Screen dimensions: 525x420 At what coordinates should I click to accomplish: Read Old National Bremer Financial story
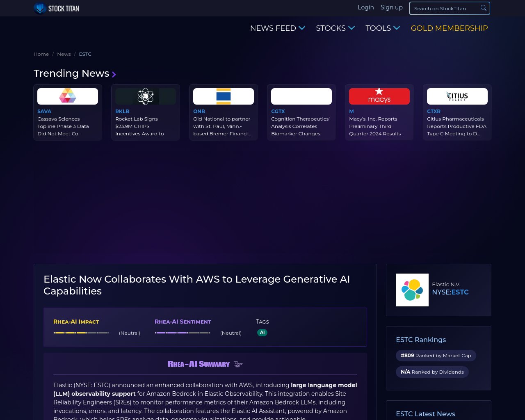222,126
